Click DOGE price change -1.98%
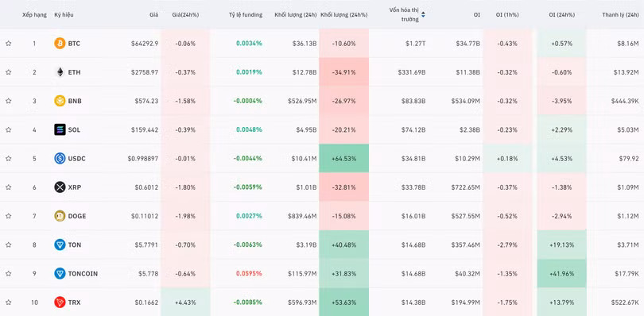 tap(185, 216)
